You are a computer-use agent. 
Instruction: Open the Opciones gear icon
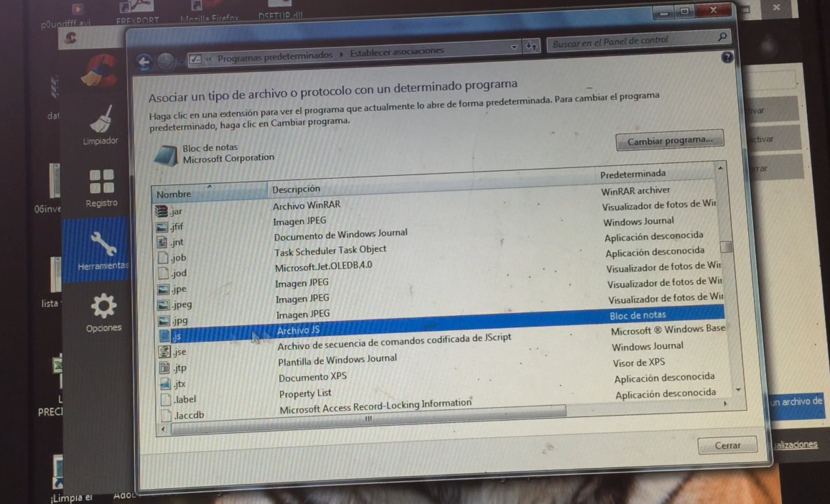[x=103, y=307]
